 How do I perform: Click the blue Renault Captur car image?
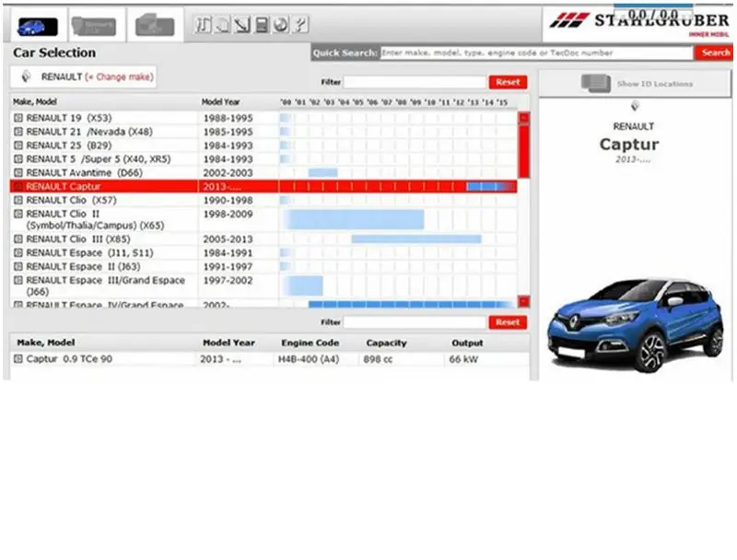tap(636, 325)
